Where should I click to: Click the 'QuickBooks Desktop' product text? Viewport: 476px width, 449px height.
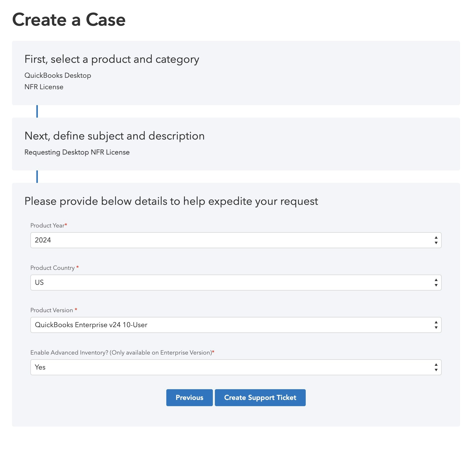tap(58, 75)
